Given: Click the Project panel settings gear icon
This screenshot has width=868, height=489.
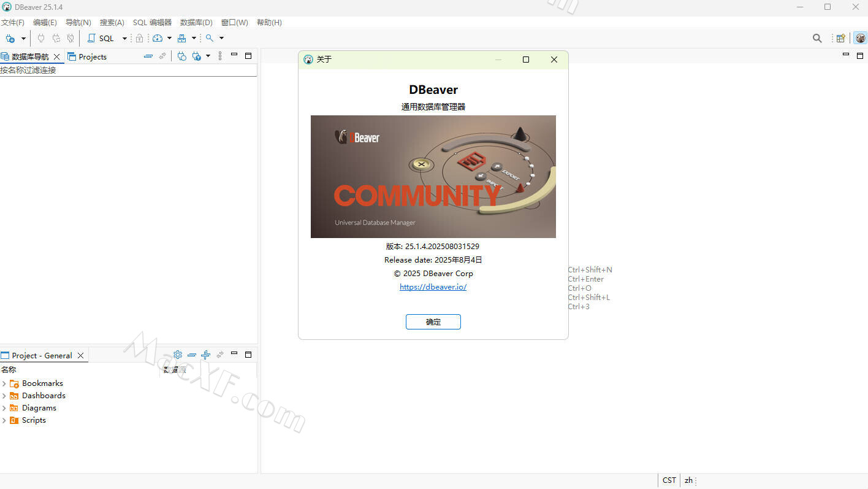Looking at the screenshot, I should click(x=178, y=355).
